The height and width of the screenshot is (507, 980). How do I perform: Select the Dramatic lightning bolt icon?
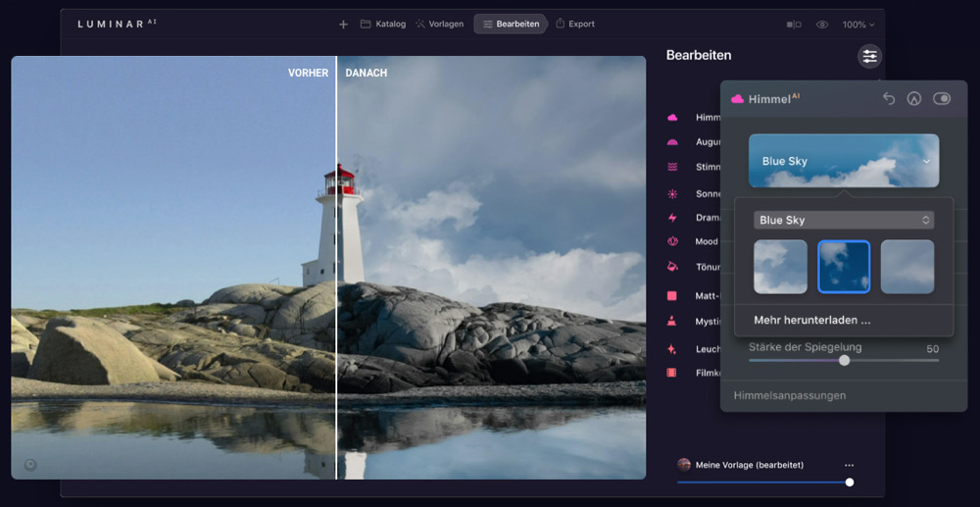pyautogui.click(x=672, y=218)
